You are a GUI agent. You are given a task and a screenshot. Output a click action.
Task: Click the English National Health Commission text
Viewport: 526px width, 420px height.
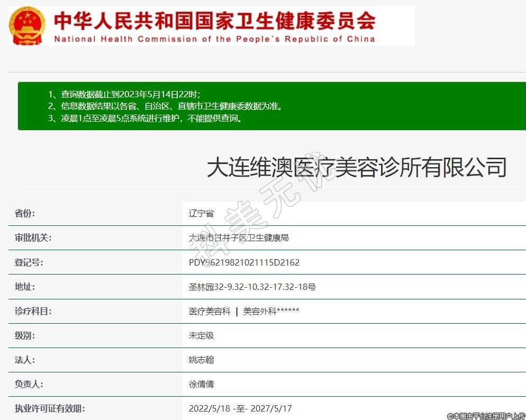pos(214,39)
